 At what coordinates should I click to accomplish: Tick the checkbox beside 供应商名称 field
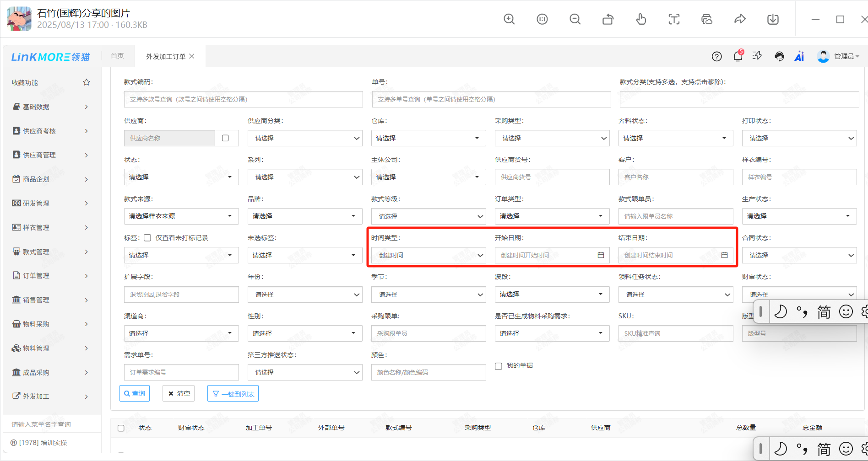225,138
